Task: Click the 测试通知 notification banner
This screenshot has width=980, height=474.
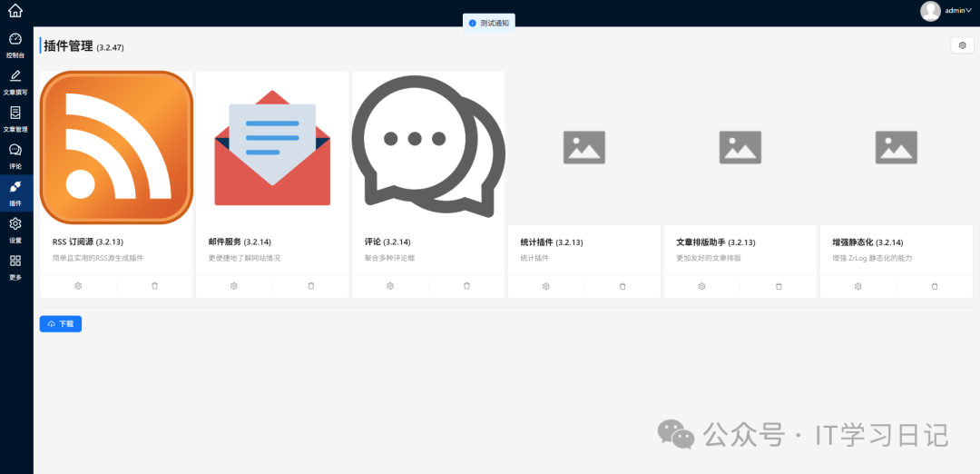Action: click(x=489, y=23)
